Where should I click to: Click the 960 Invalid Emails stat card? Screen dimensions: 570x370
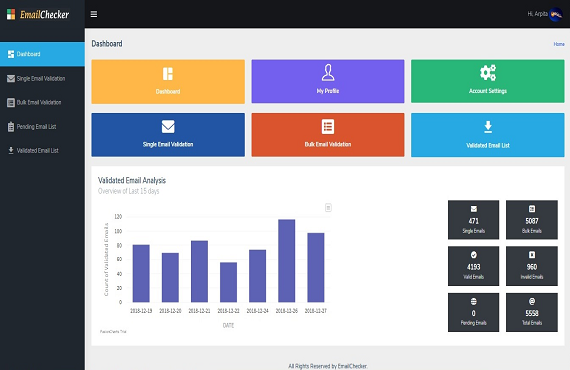click(x=531, y=266)
